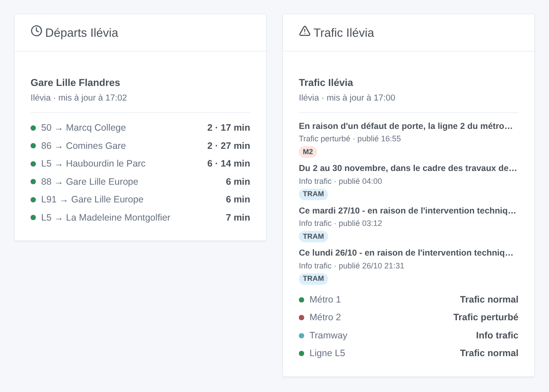The width and height of the screenshot is (549, 392).
Task: Click the Métro 2 line label
Action: click(x=325, y=318)
